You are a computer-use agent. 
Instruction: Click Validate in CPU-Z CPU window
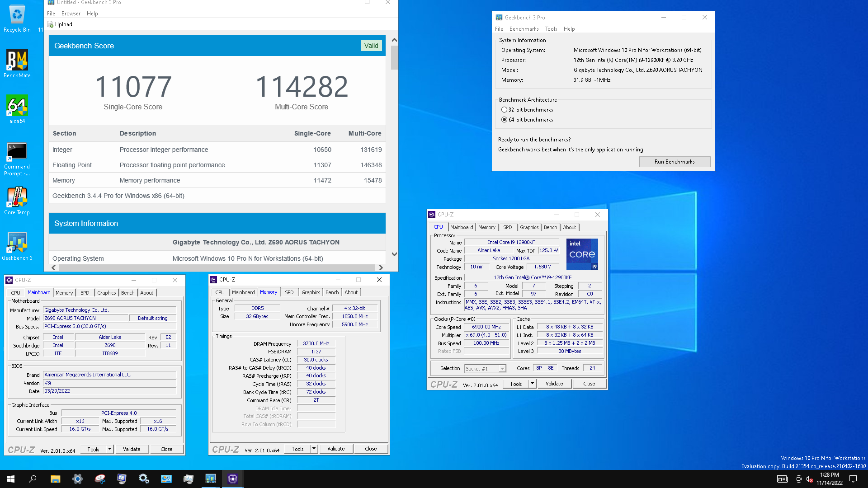pos(554,384)
